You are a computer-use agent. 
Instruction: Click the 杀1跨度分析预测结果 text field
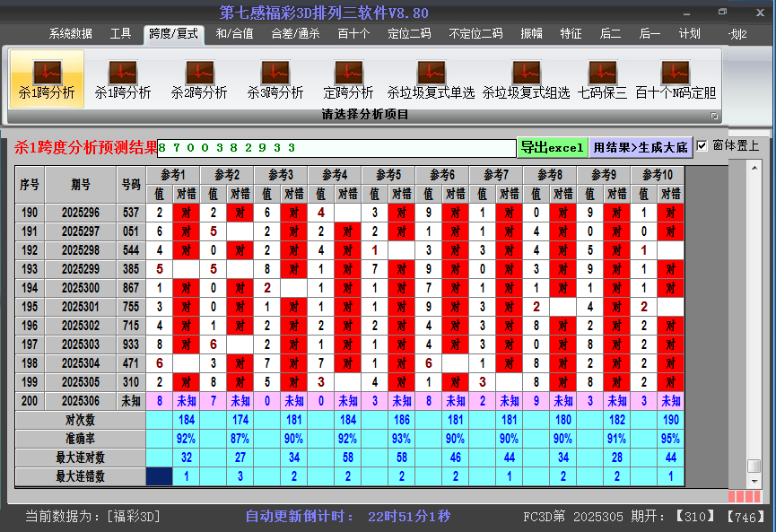click(x=336, y=148)
